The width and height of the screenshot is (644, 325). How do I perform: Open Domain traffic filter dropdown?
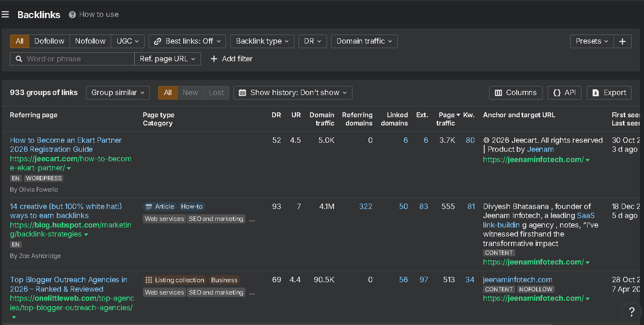coord(364,41)
